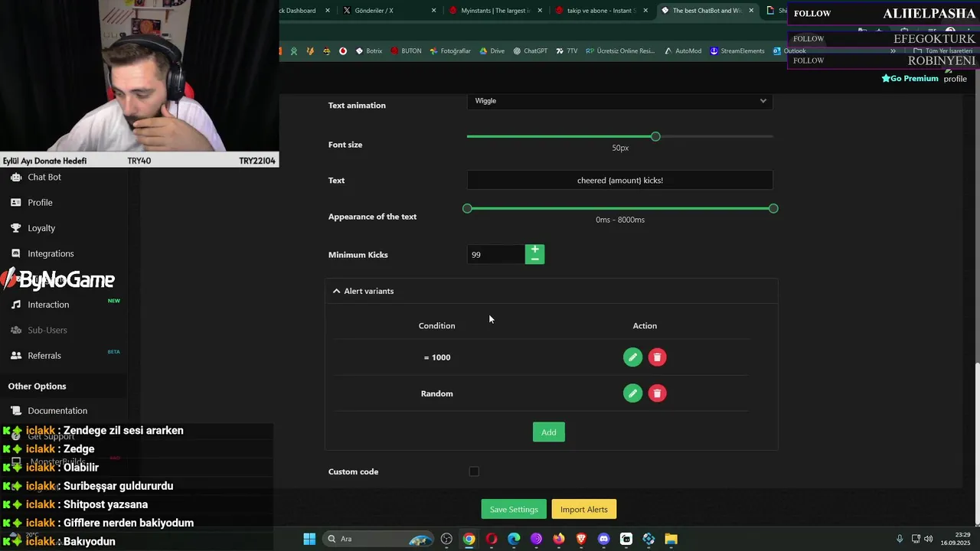Open Sub-Users in the sidebar
980x551 pixels.
(47, 330)
